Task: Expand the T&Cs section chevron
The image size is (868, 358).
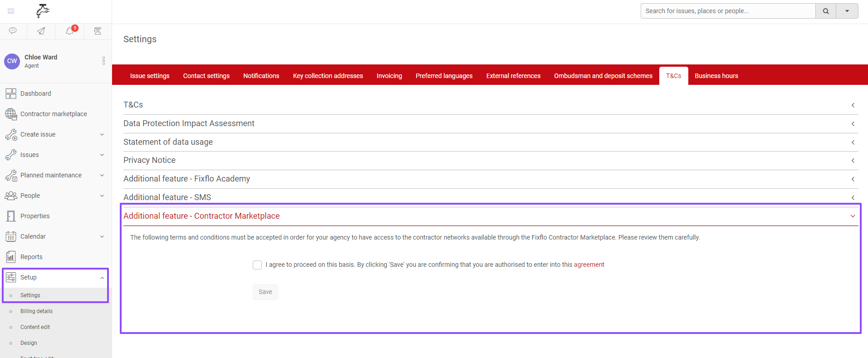Action: pyautogui.click(x=853, y=105)
